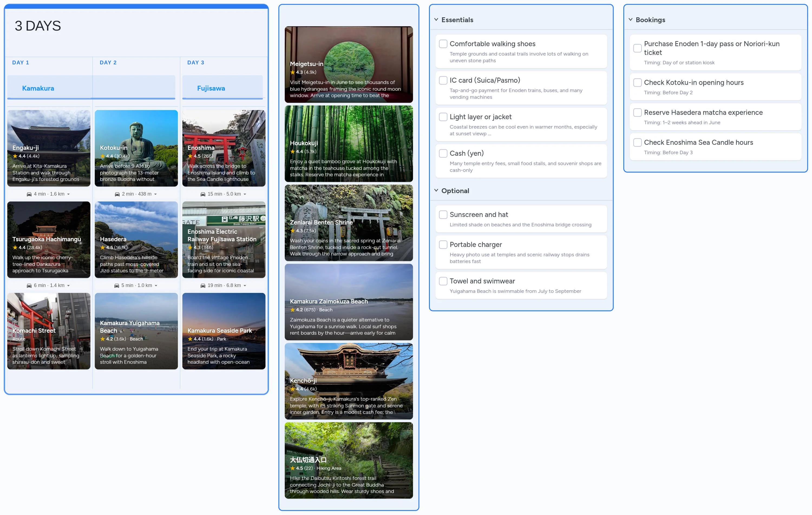812x515 pixels.
Task: Click car icon beside 19 min · 6.8 km
Action: (x=203, y=285)
